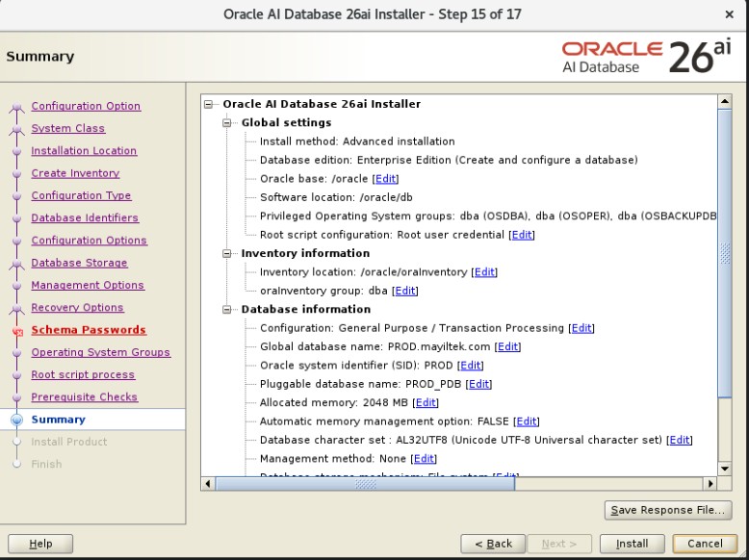Viewport: 749px width, 560px height.
Task: Edit the Oracle system identifier SID
Action: [471, 366]
